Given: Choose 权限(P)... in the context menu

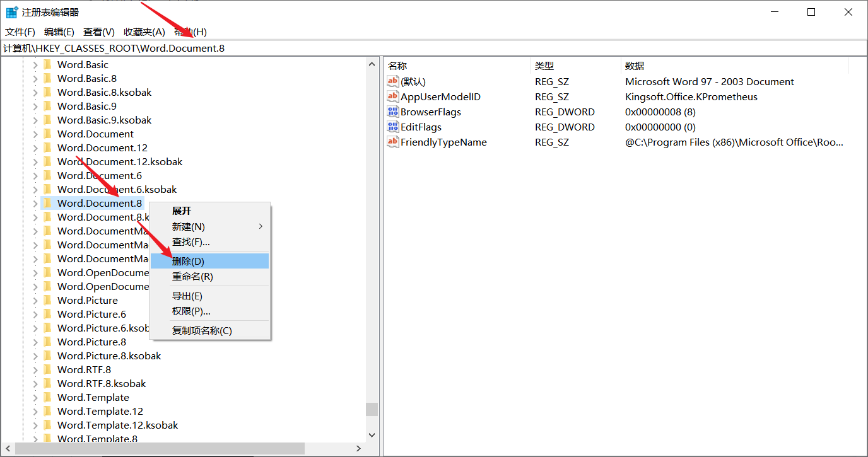Looking at the screenshot, I should [209, 311].
